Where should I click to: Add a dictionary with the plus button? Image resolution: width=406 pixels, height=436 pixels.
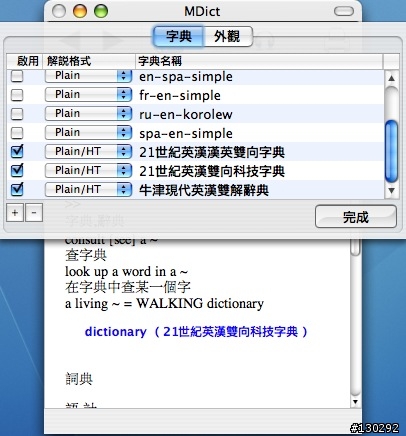point(15,212)
